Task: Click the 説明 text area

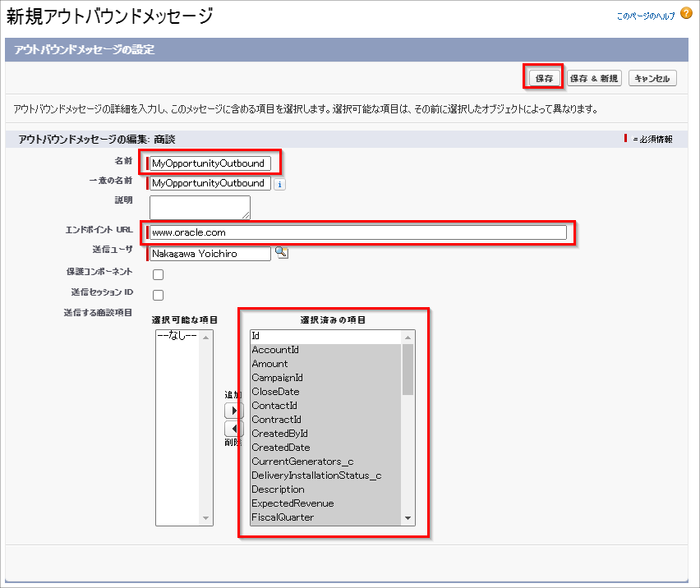Action: pos(200,207)
